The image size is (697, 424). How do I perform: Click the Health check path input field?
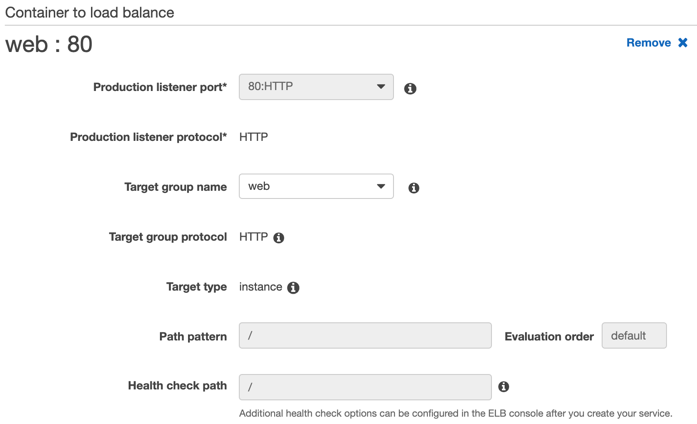click(x=365, y=387)
